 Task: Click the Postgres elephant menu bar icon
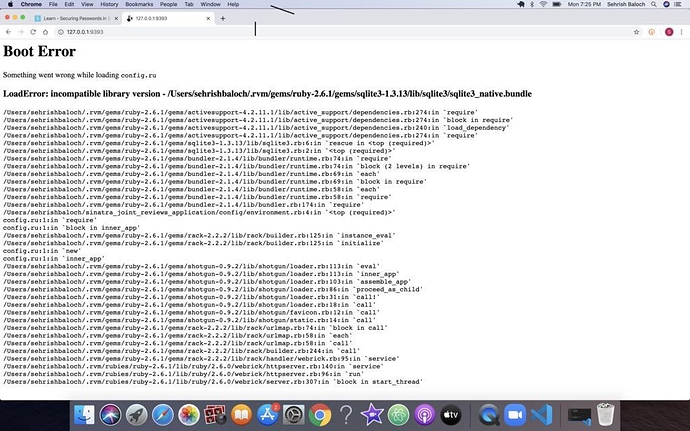click(x=521, y=4)
